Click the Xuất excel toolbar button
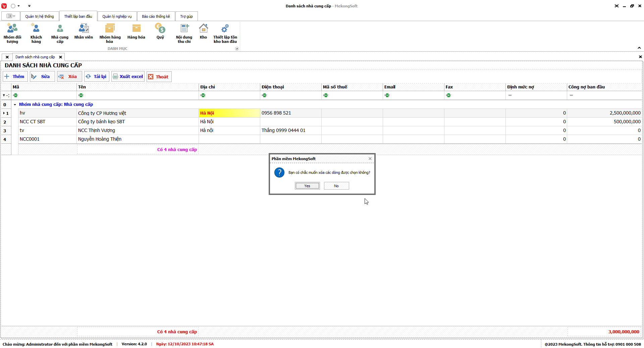 (128, 77)
